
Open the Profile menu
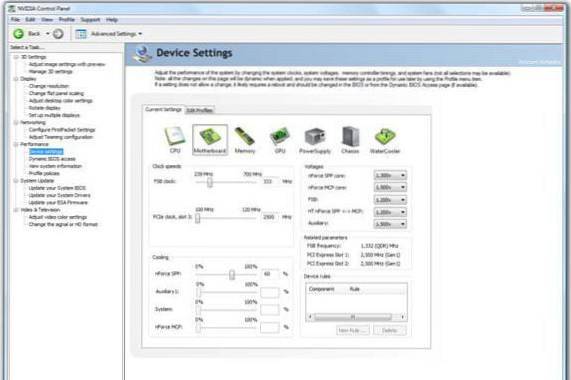click(x=67, y=20)
